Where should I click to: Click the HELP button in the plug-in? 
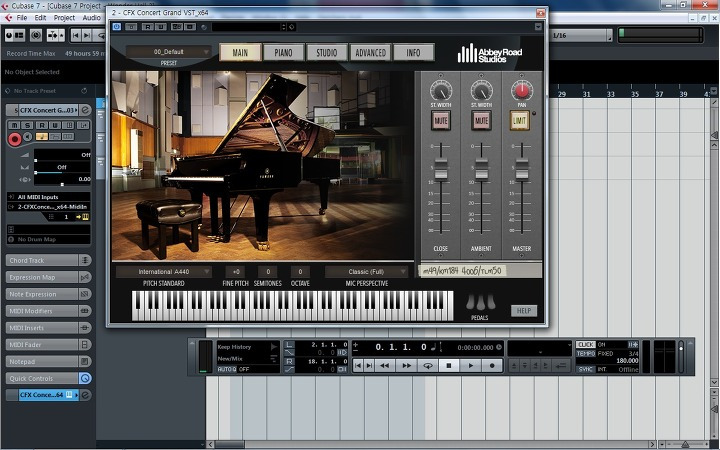(x=524, y=311)
